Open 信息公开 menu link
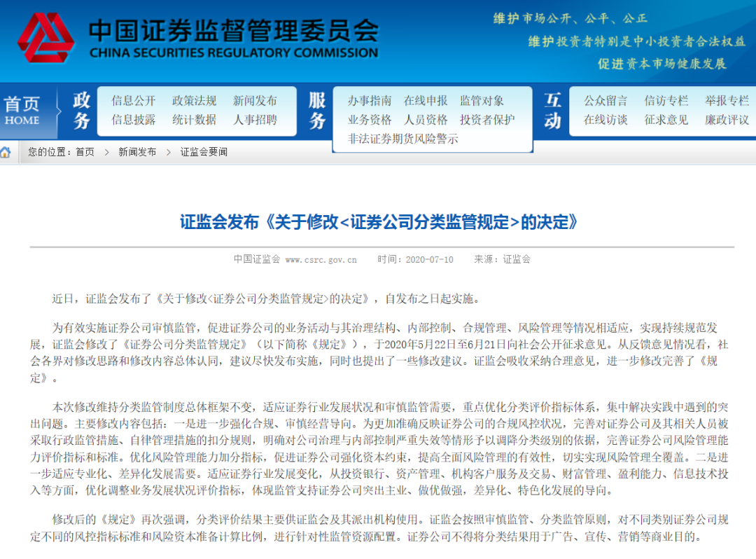The image size is (756, 559). [x=134, y=101]
